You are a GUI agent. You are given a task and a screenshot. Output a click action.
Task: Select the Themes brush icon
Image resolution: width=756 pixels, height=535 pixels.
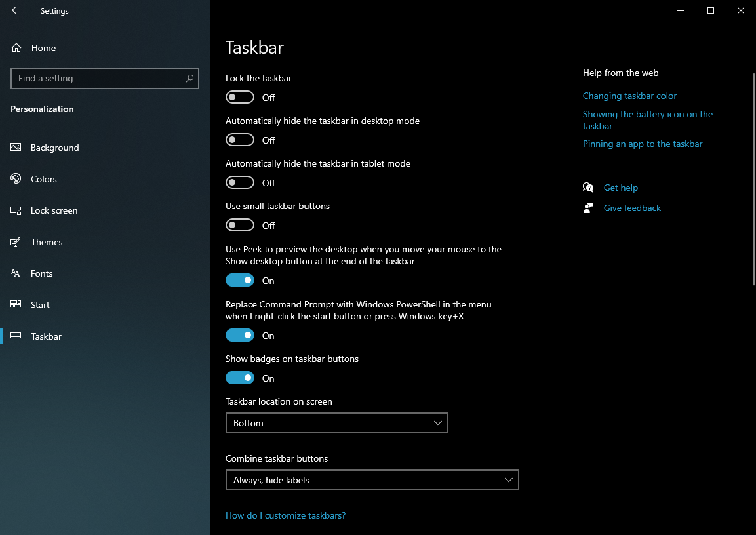click(x=16, y=242)
